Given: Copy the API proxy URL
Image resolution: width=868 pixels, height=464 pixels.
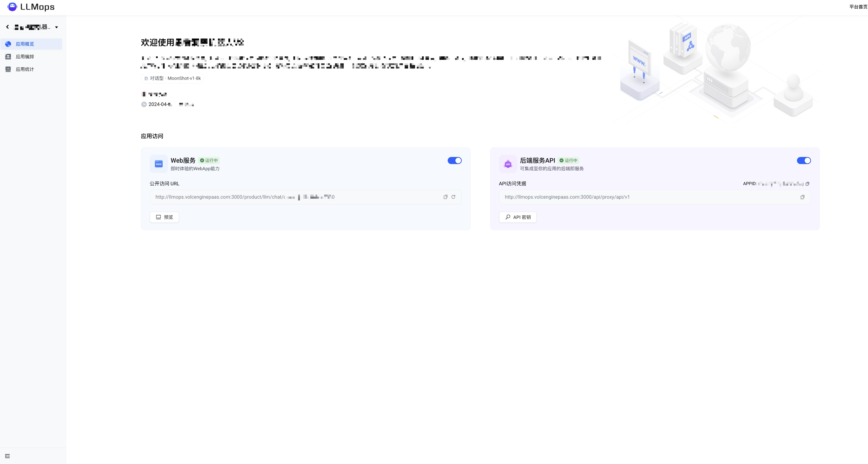Looking at the screenshot, I should (802, 197).
